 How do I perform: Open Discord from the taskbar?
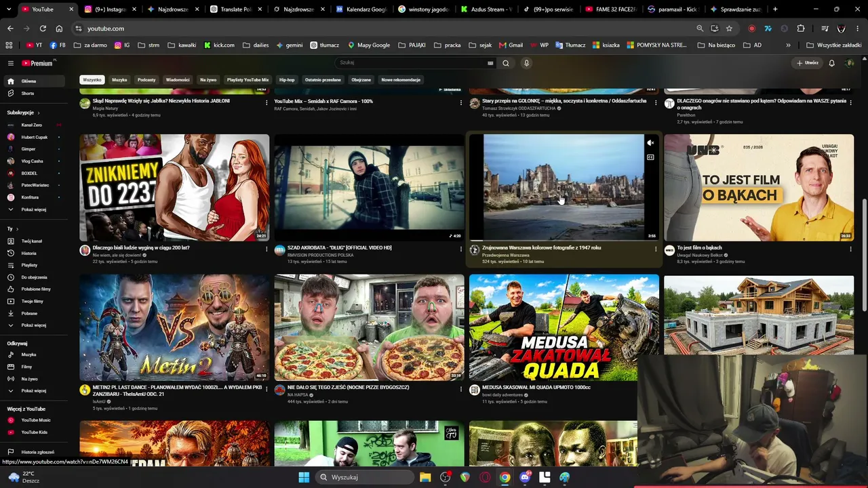pos(524,477)
